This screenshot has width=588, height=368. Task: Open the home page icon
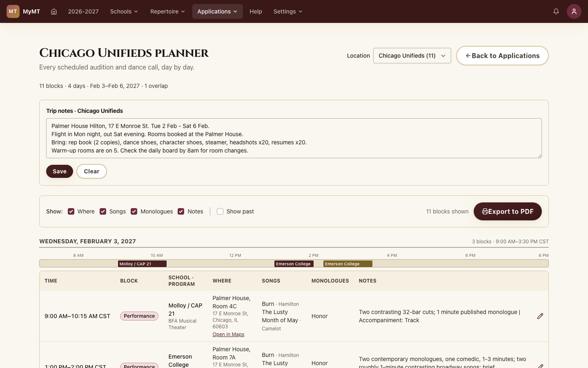pyautogui.click(x=54, y=11)
